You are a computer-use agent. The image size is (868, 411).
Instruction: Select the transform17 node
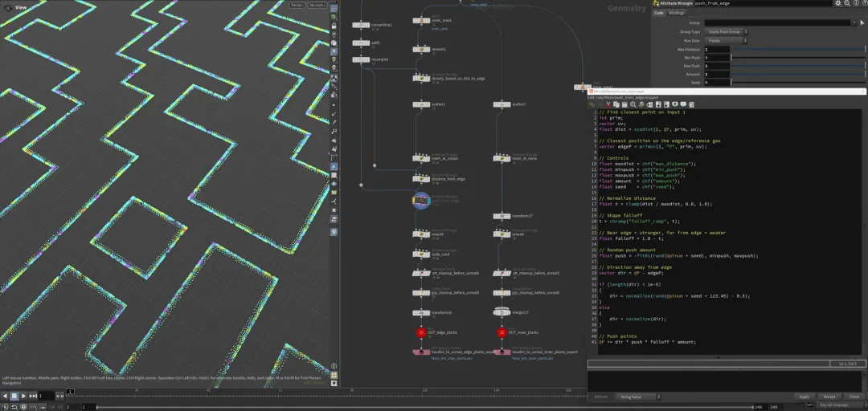click(502, 216)
